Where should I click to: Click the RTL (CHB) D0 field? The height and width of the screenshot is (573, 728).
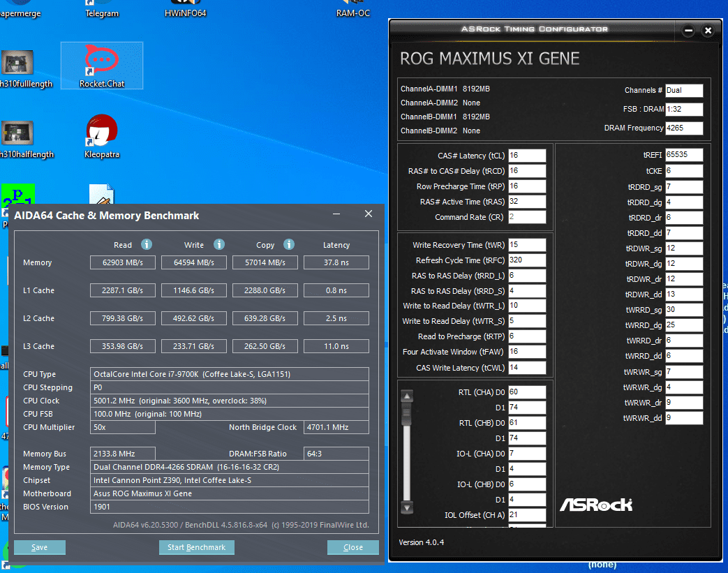click(527, 422)
